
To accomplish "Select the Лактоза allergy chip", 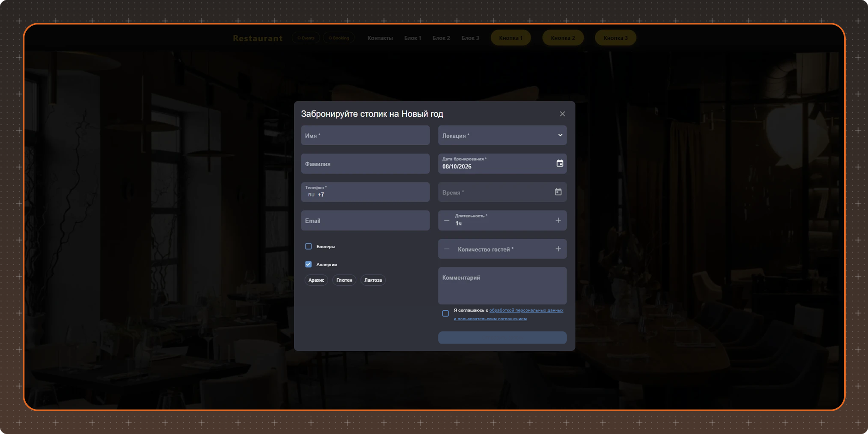I will point(373,280).
